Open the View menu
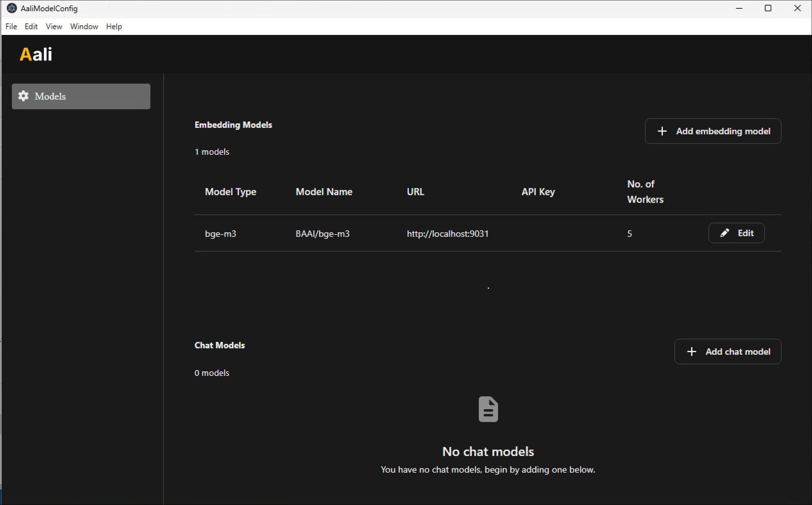Viewport: 812px width, 505px height. coord(54,27)
